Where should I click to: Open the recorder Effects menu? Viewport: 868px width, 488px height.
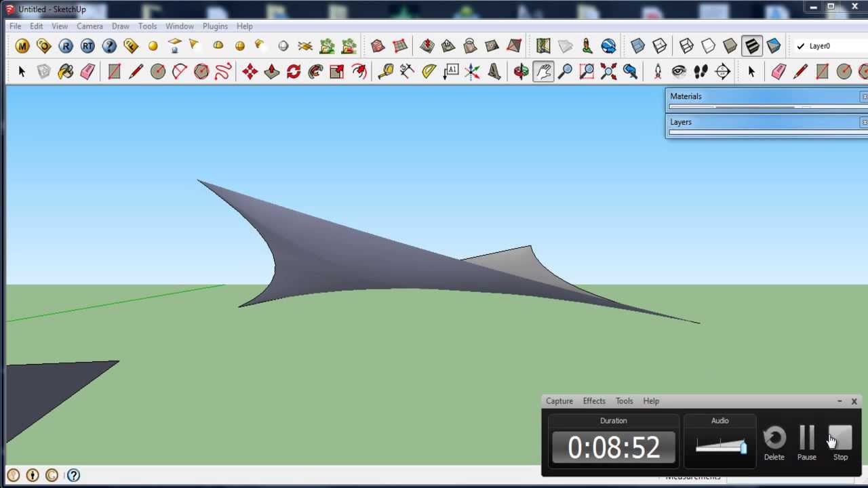point(594,401)
